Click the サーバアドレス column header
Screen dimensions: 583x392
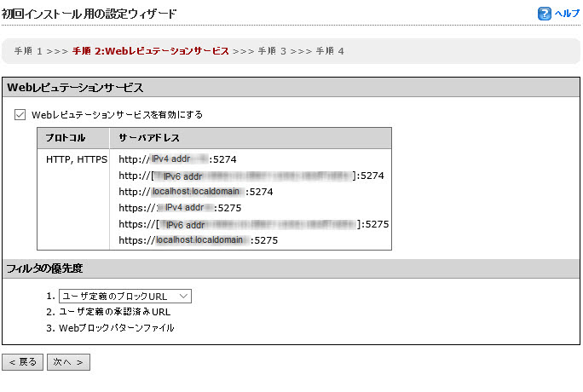[x=148, y=138]
